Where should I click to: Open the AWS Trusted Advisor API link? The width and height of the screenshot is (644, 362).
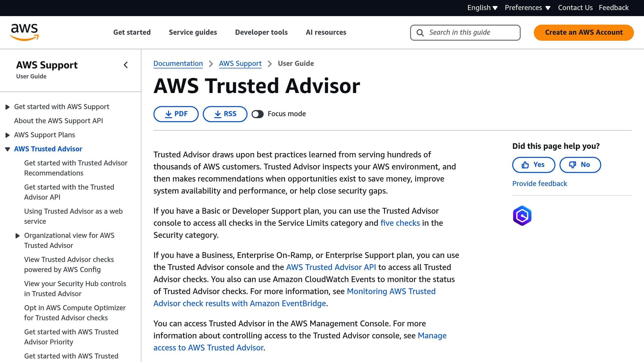331,267
